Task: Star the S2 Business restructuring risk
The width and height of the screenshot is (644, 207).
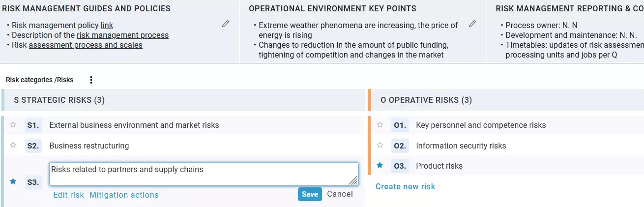Action: [x=13, y=145]
